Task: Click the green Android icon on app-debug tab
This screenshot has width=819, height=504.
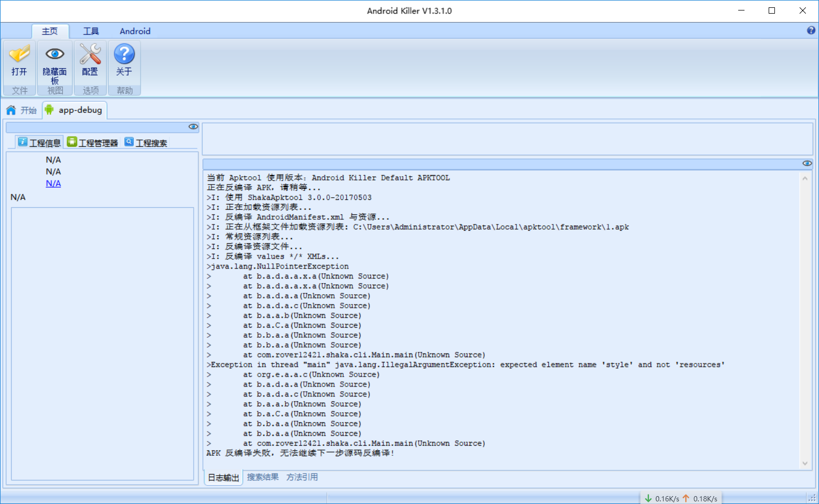Action: tap(49, 110)
